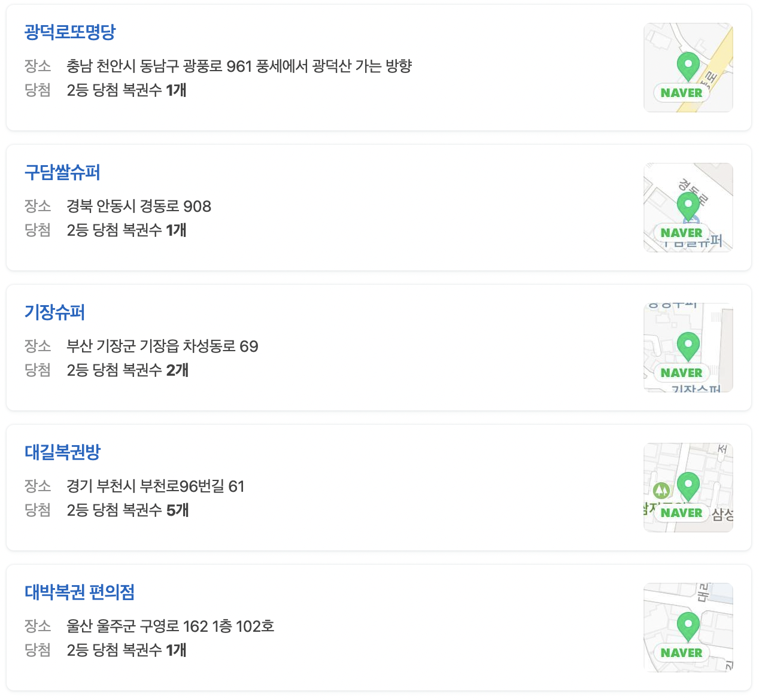Viewport: 759px width, 700px height.
Task: Click the NAVER label on 대길복권방 map
Action: click(682, 513)
